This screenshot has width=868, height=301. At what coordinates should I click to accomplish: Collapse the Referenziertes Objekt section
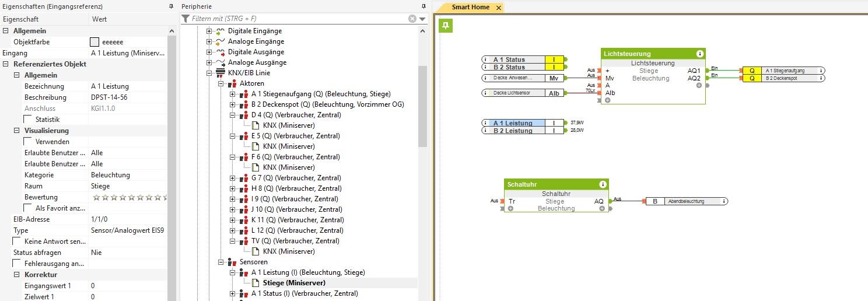(6, 64)
